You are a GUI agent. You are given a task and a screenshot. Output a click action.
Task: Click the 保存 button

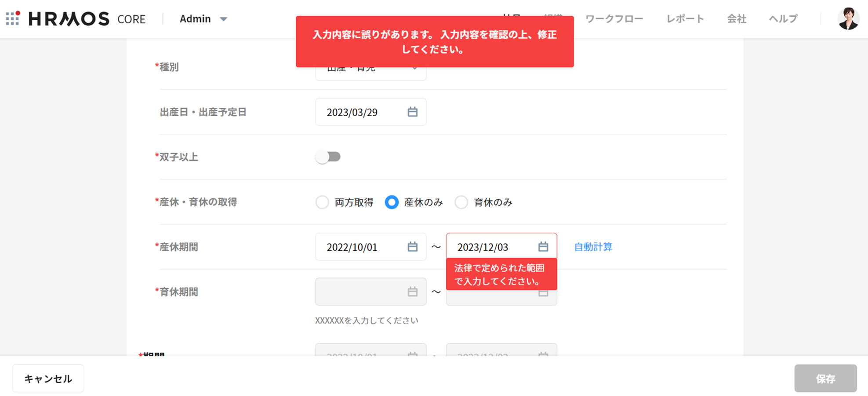coord(825,378)
